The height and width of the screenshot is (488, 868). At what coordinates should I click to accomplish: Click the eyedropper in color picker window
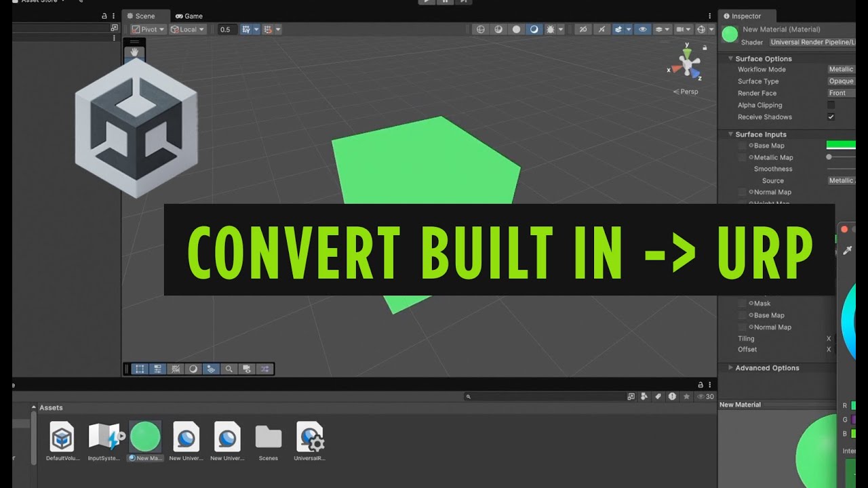(x=847, y=251)
